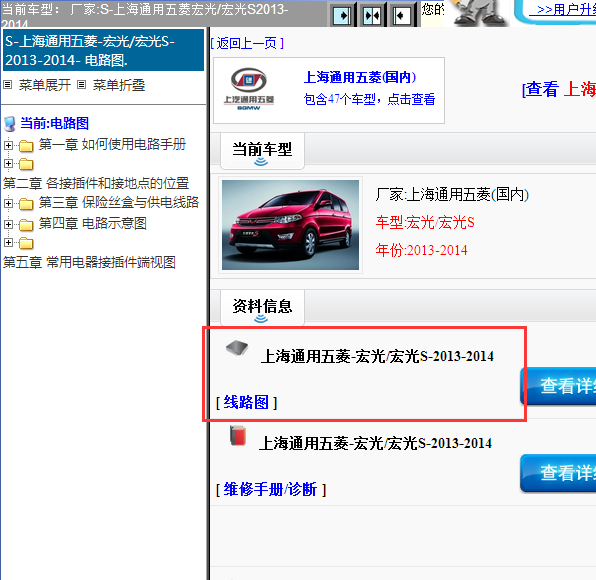The image size is (596, 580).
Task: Click 查看详细 button for 维修手册 entry
Action: (558, 473)
